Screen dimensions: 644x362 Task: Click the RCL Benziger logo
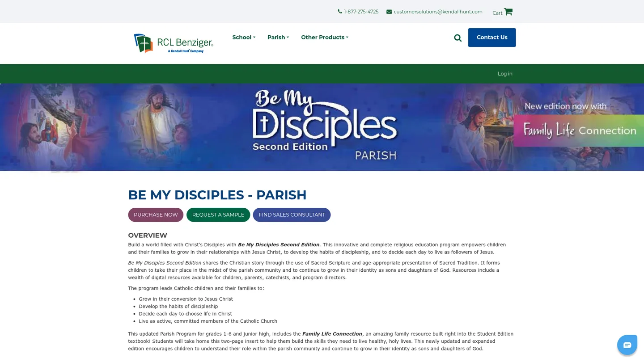click(x=173, y=43)
